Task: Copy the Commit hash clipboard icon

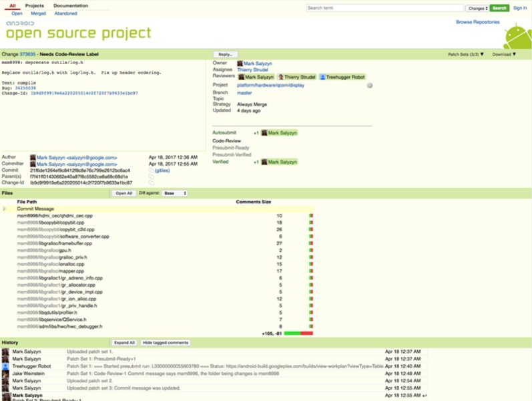Action: pos(151,170)
